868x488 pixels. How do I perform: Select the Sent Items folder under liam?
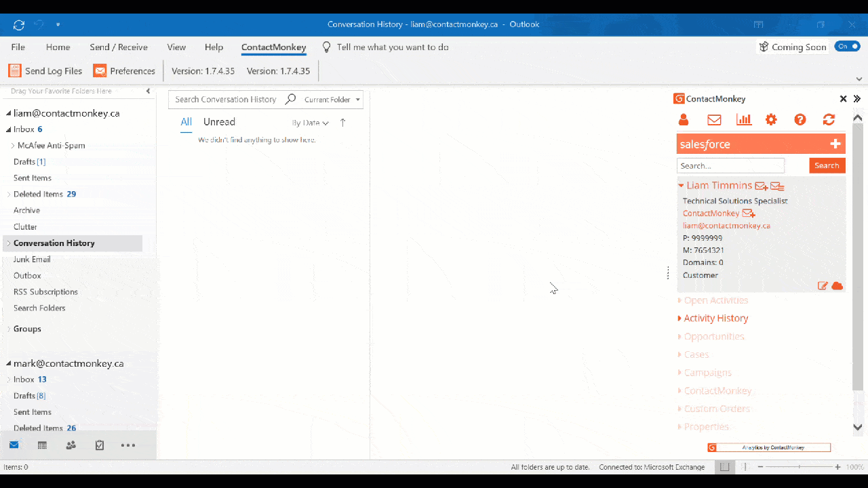coord(33,178)
